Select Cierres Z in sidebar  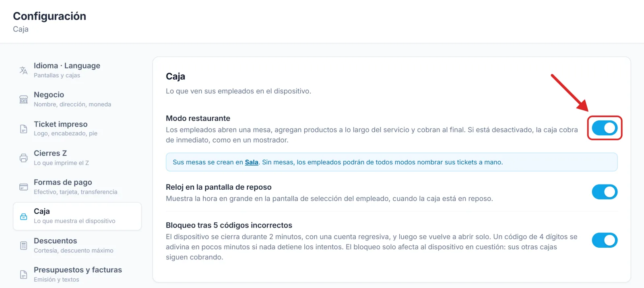pos(77,158)
